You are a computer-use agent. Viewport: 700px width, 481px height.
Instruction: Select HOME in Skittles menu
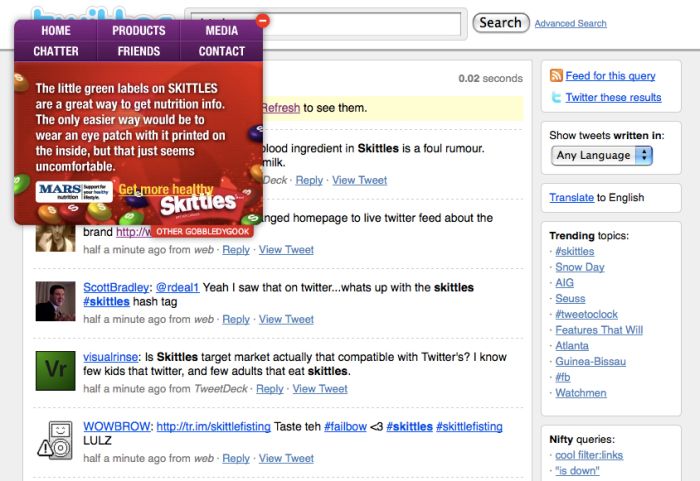click(x=56, y=31)
